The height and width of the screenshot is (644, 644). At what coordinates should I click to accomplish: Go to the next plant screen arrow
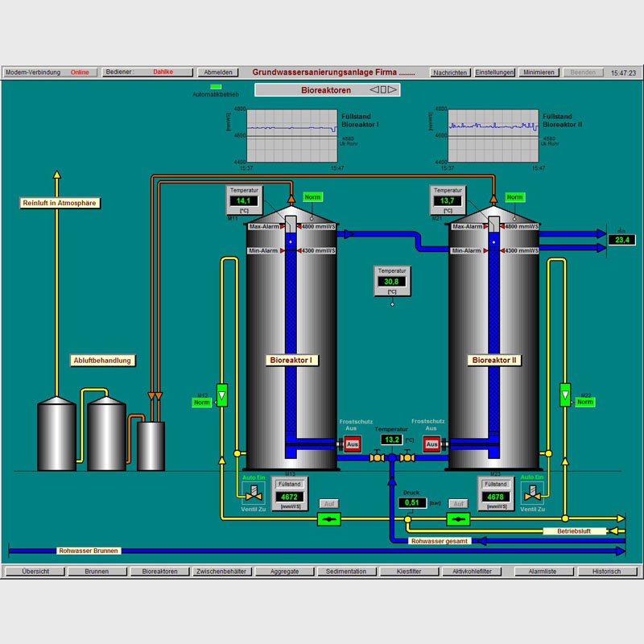393,89
